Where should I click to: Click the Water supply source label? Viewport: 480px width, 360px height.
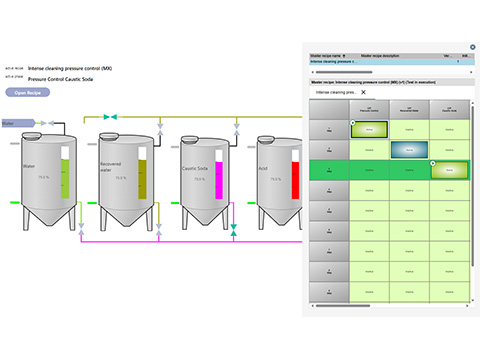pos(18,123)
